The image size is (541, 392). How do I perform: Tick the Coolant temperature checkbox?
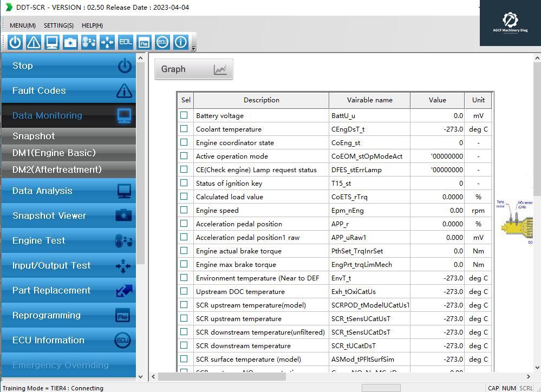184,129
